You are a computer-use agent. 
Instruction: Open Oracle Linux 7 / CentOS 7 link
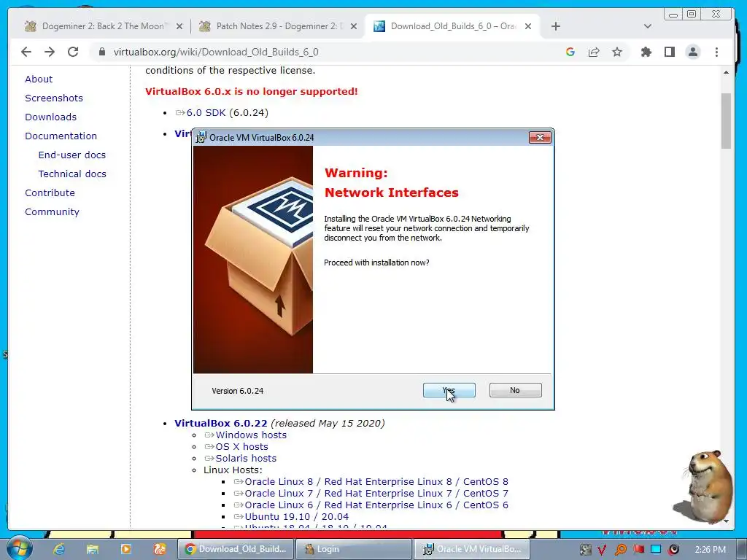pyautogui.click(x=376, y=494)
